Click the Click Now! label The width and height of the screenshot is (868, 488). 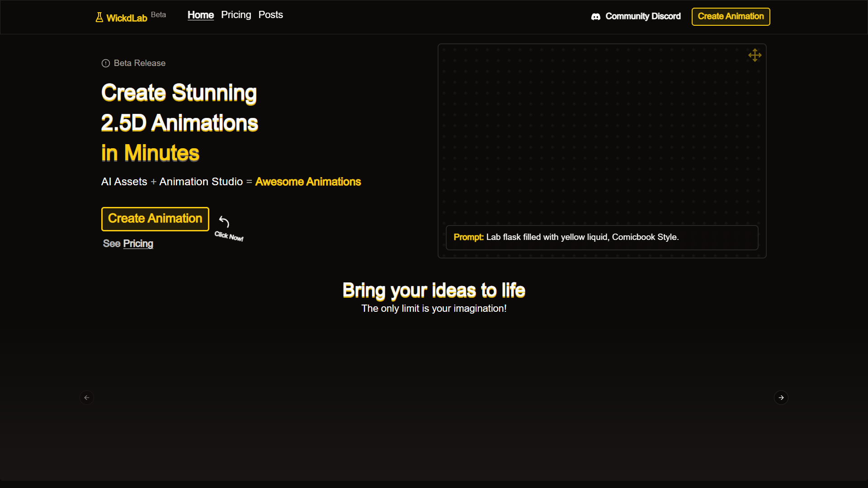tap(229, 236)
